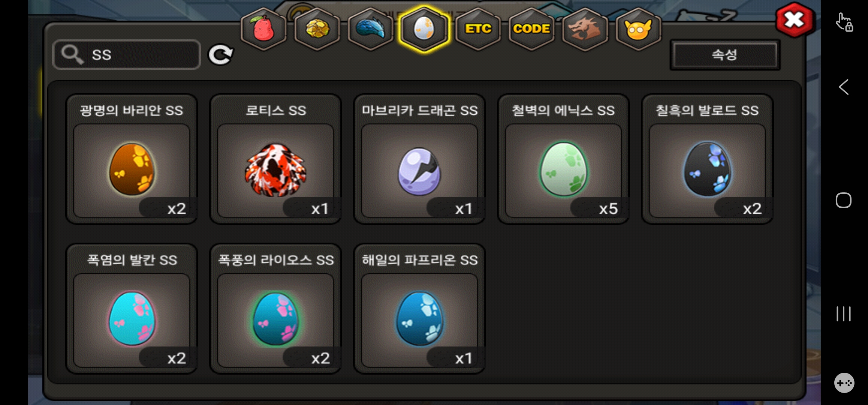868x405 pixels.
Task: Choose the 마브리카 드래곤 SS cracked egg
Action: click(419, 159)
